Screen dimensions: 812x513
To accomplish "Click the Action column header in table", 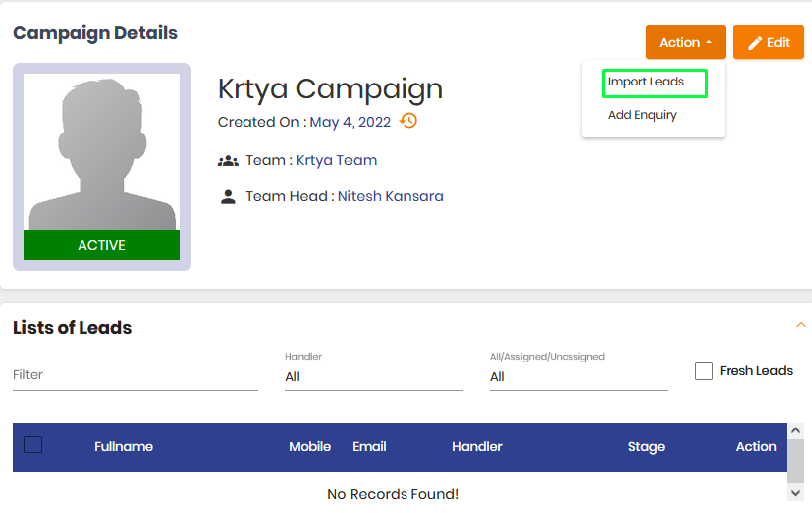I will click(756, 447).
